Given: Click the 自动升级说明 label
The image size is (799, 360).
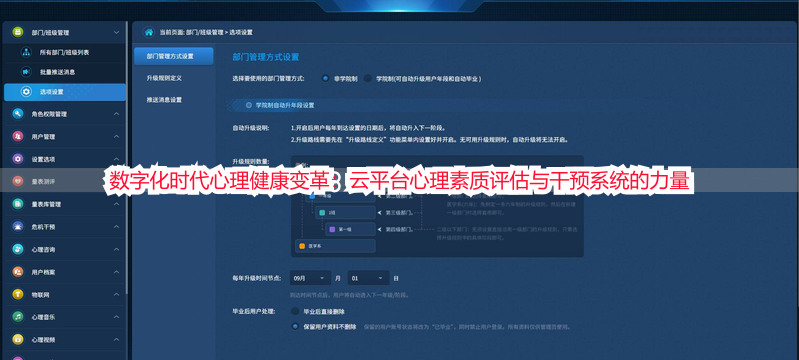Looking at the screenshot, I should point(250,128).
